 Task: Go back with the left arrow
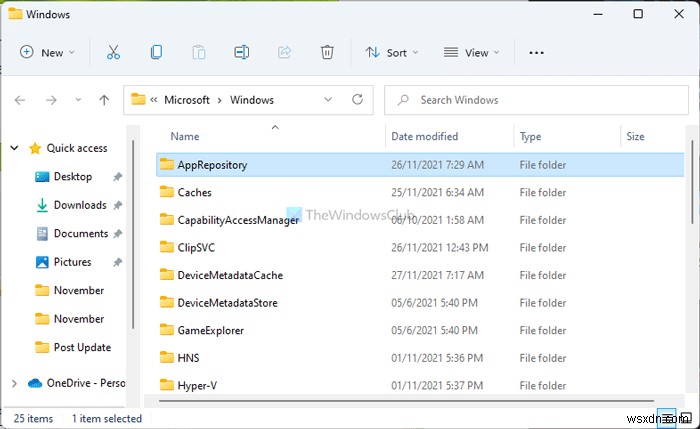(20, 100)
